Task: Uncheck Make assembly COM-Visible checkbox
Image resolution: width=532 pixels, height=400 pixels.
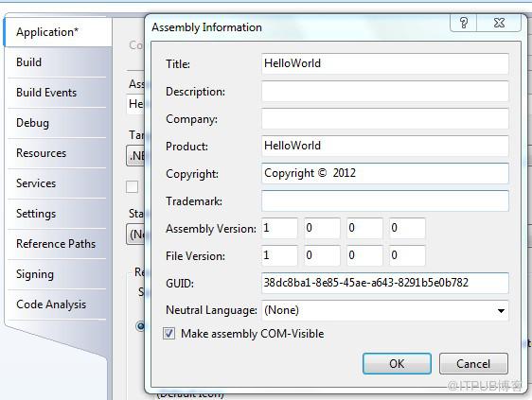Action: click(168, 334)
